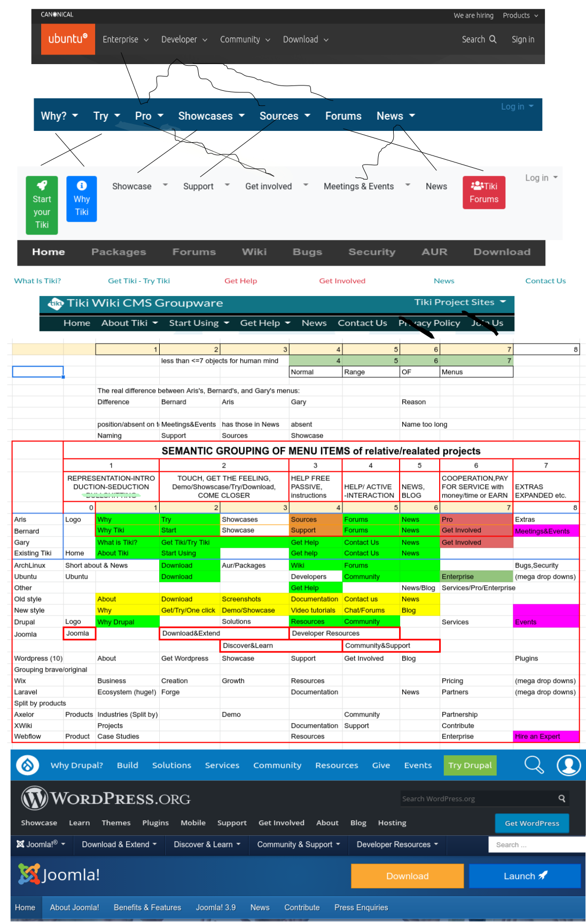Expand Start Using dropdown
Screen dimensions: 586x924
click(199, 323)
